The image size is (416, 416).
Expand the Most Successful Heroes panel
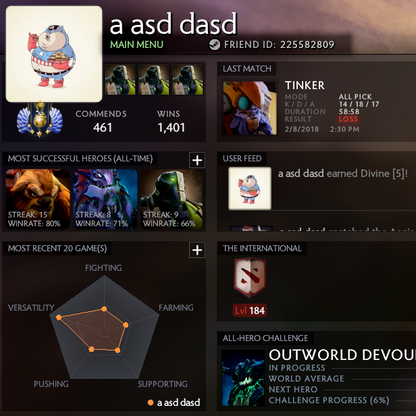click(x=197, y=160)
